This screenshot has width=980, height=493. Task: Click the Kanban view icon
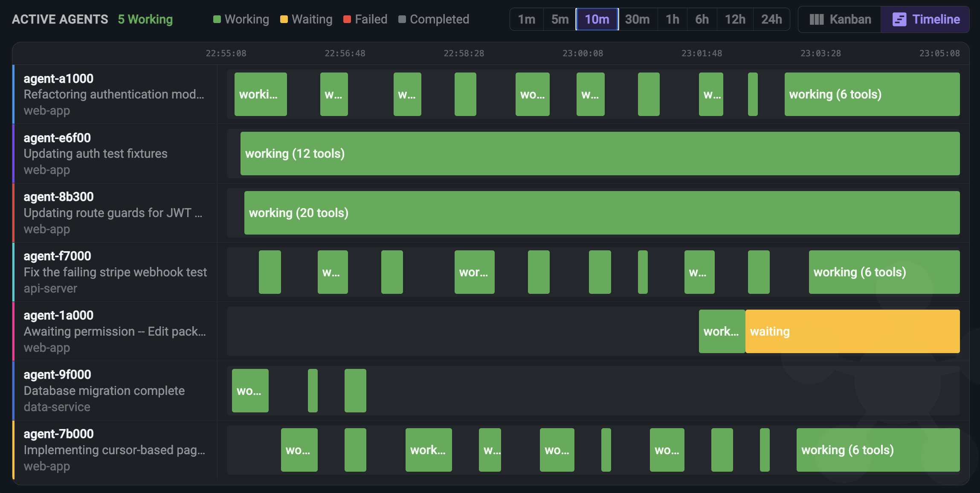point(816,19)
